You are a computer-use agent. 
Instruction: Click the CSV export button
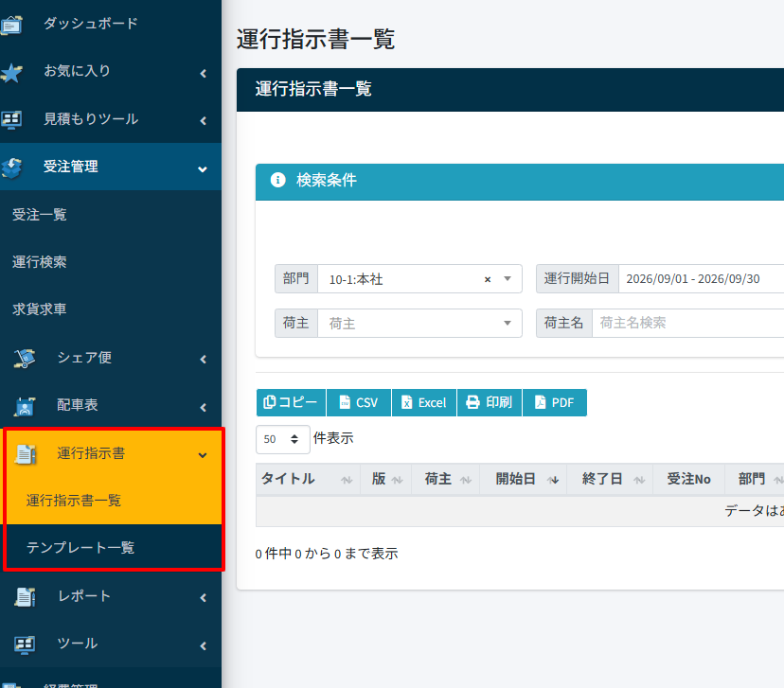(359, 402)
